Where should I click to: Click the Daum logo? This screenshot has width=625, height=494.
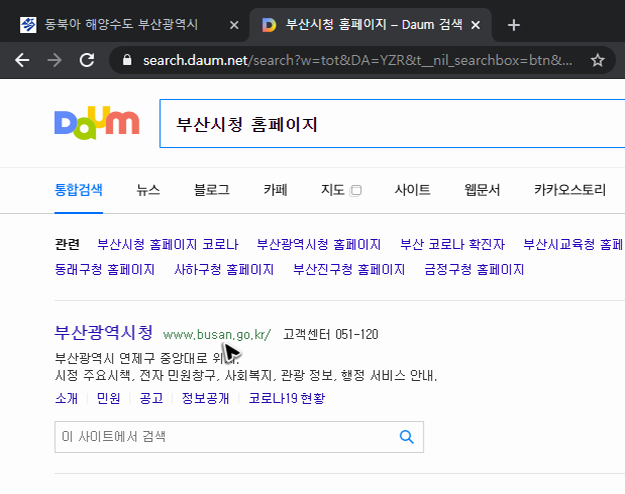pyautogui.click(x=97, y=123)
